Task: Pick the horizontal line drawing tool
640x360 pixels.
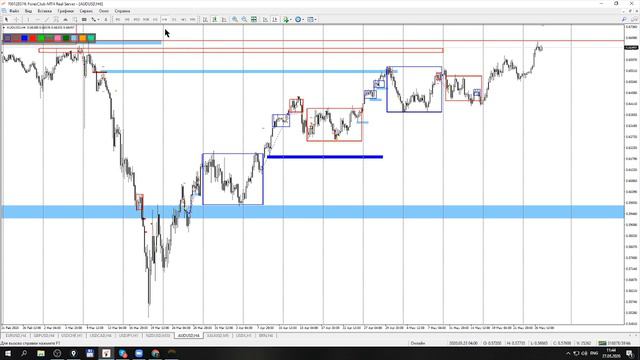Action: coord(37,19)
